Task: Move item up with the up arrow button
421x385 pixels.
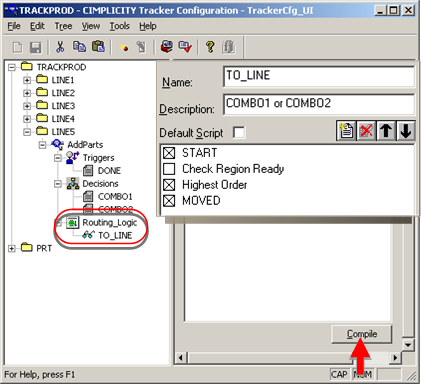Action: click(x=386, y=130)
